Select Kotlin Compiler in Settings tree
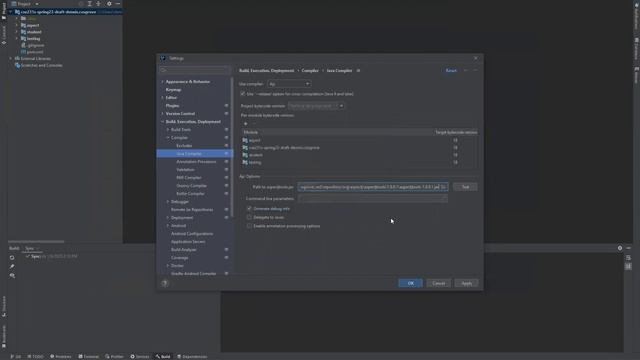This screenshot has width=640, height=360. 190,193
